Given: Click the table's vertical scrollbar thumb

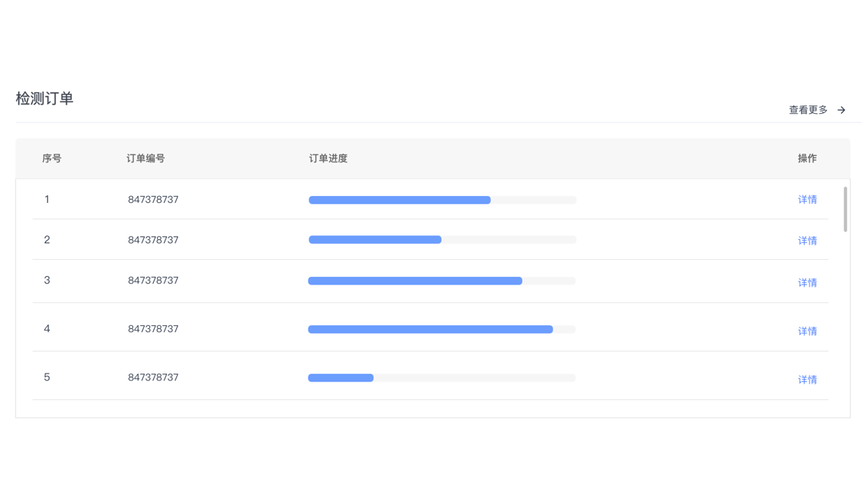Looking at the screenshot, I should click(845, 209).
